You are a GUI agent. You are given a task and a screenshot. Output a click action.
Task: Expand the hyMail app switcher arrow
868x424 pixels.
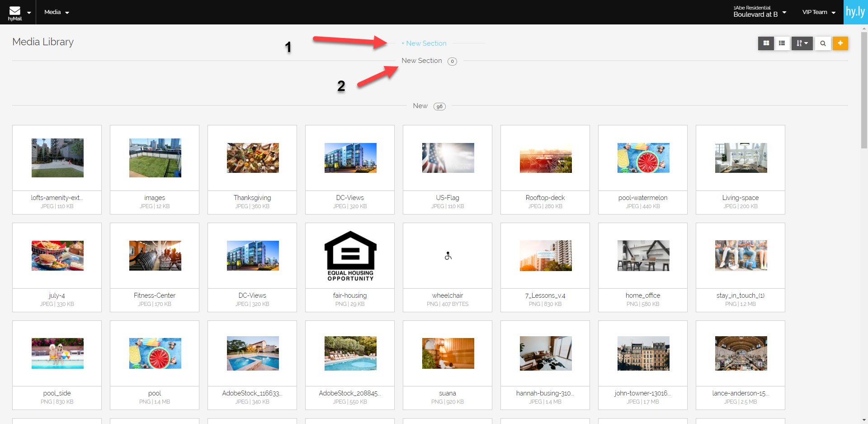pyautogui.click(x=29, y=13)
